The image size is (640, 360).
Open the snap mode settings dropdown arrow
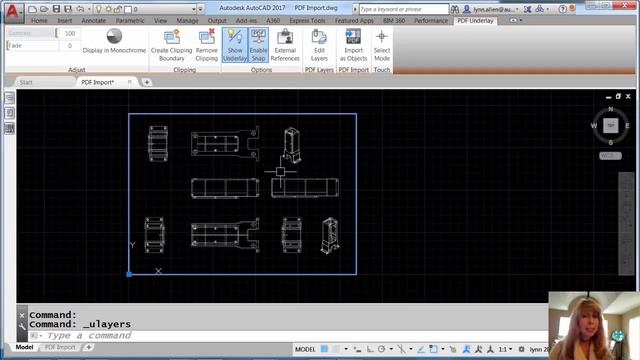click(346, 349)
